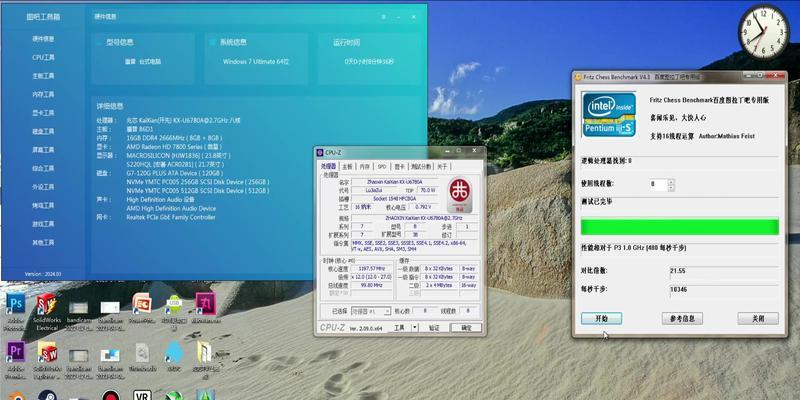The width and height of the screenshot is (800, 400).
Task: Select bandicam video file beside SolidWorks Electrical
Action: 79,308
